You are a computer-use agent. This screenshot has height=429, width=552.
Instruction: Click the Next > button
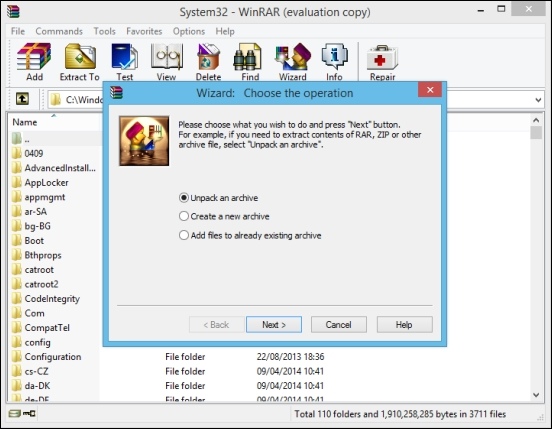click(x=274, y=324)
